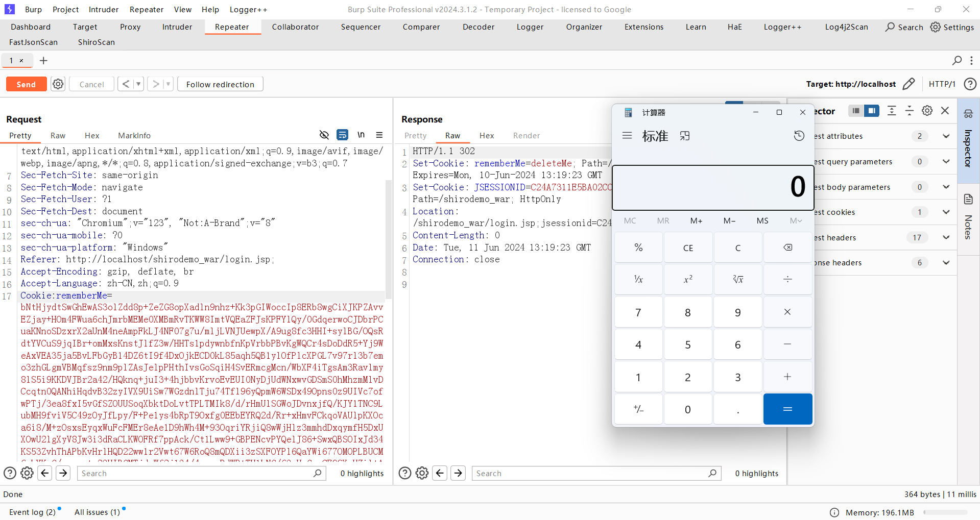Click the calculator number 7 key
Screen dimensions: 980x520
[x=638, y=312]
